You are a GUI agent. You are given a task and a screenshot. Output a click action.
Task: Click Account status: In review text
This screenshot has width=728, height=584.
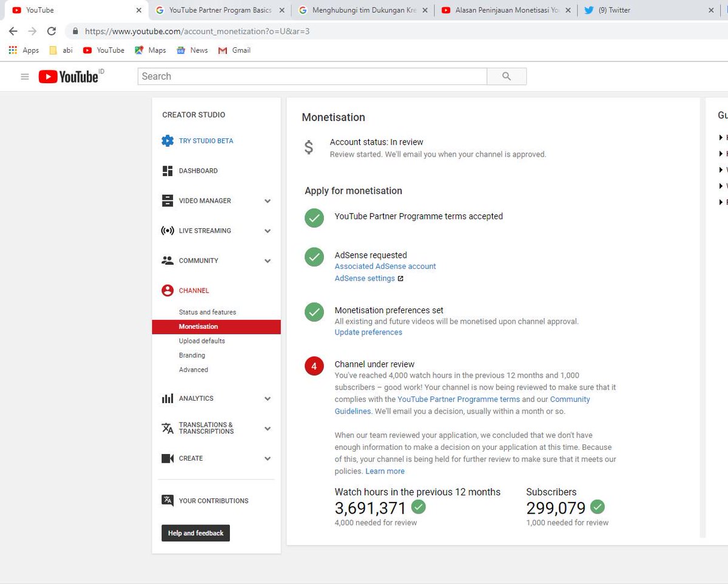[x=377, y=142]
